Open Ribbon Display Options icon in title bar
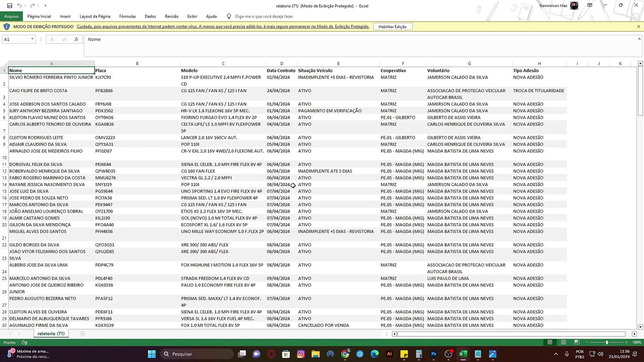 point(590,6)
